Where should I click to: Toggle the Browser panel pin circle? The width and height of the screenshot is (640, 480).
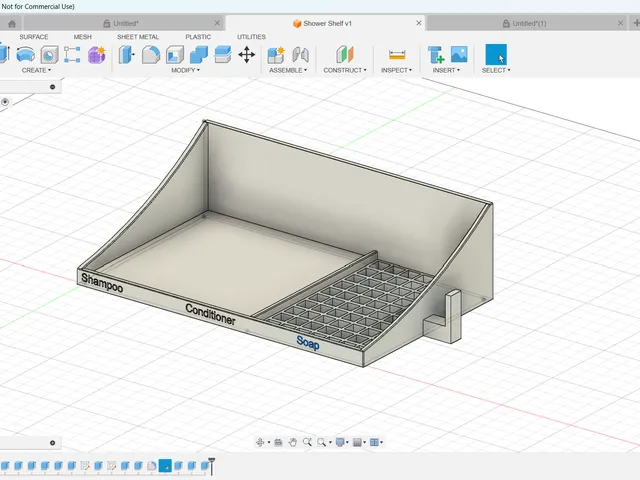click(x=52, y=87)
